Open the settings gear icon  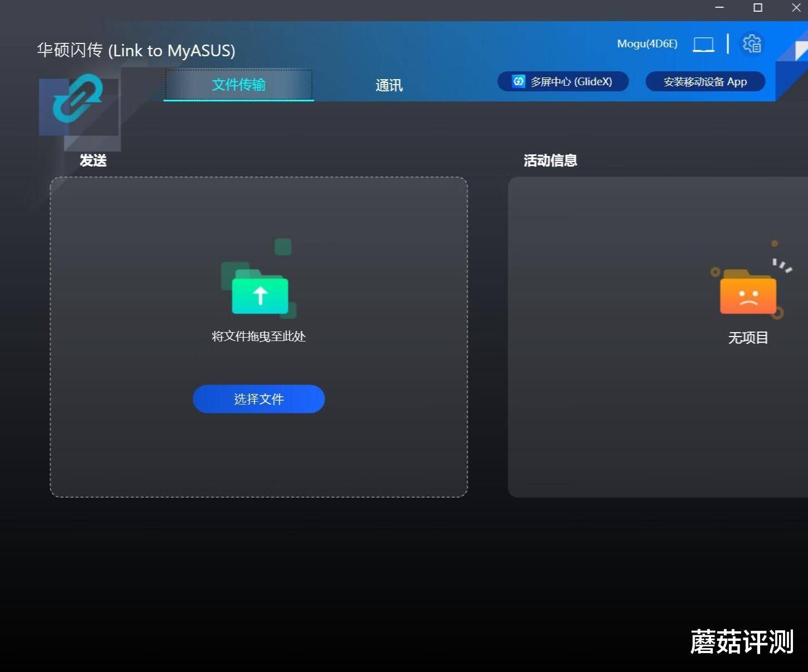pos(752,43)
